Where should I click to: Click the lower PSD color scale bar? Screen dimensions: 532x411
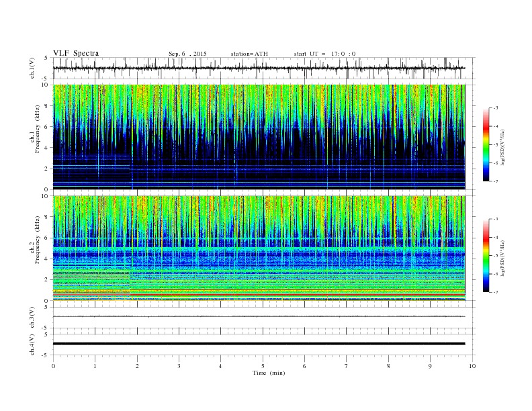tap(486, 255)
